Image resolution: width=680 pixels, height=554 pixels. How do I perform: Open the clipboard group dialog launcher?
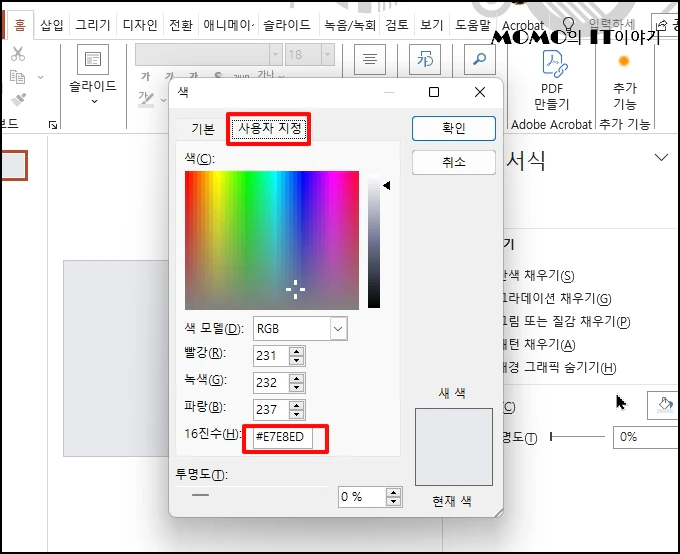[x=53, y=125]
